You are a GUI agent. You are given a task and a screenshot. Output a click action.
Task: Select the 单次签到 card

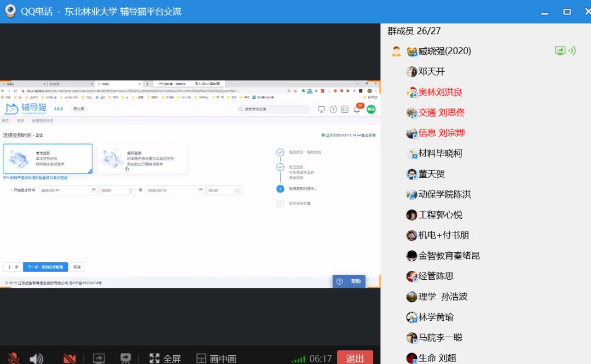[x=48, y=158]
